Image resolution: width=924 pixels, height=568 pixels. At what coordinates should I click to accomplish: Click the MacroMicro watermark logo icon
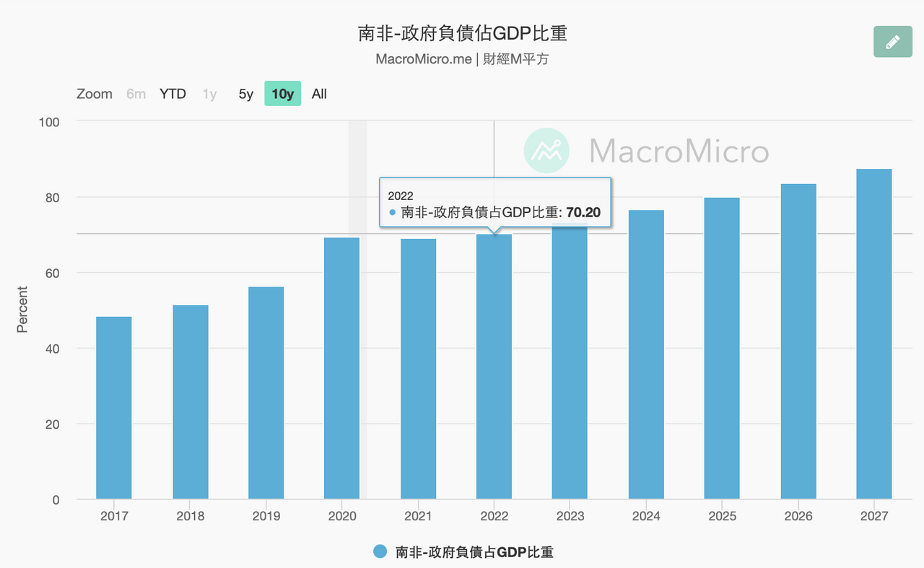point(546,151)
